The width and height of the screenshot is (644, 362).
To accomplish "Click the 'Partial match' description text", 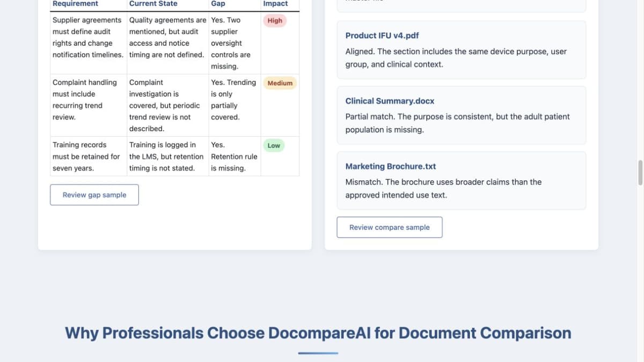I will pos(458,123).
